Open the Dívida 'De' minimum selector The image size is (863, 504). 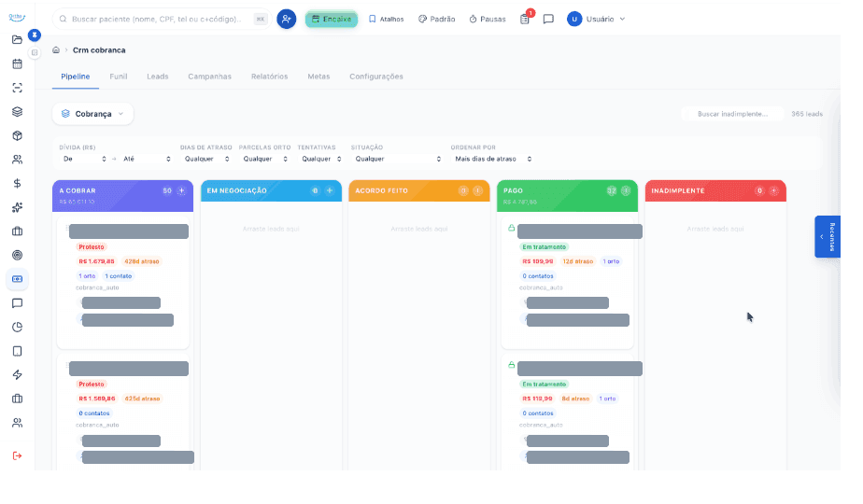pos(84,159)
